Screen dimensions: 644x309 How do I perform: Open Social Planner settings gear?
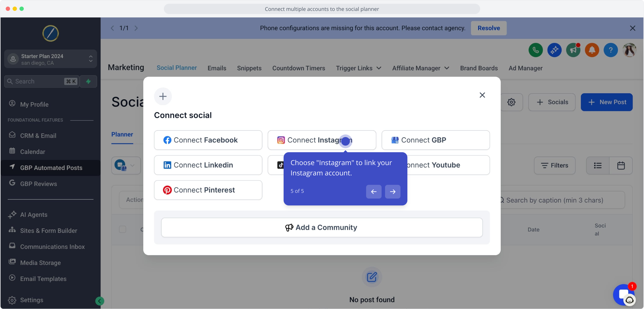(511, 102)
